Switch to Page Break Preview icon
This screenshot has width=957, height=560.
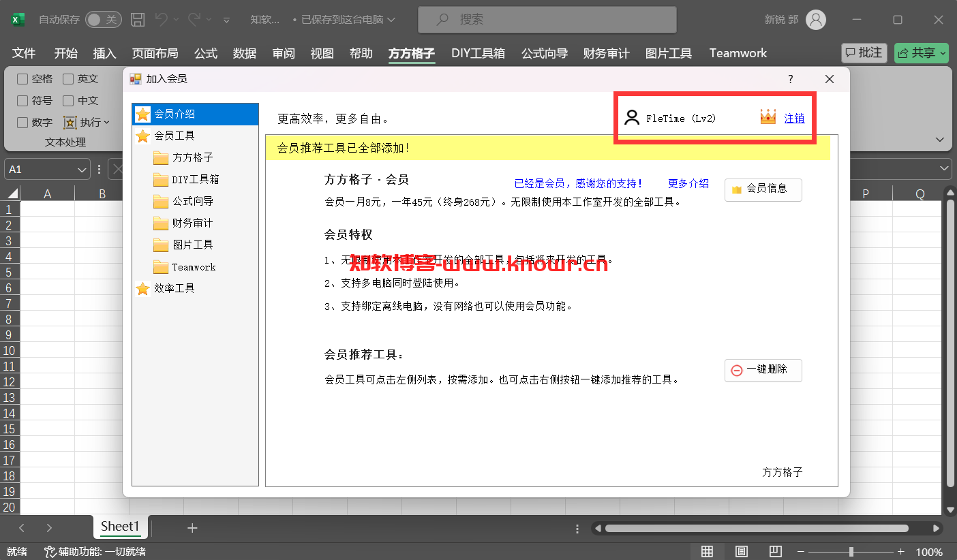pos(775,551)
